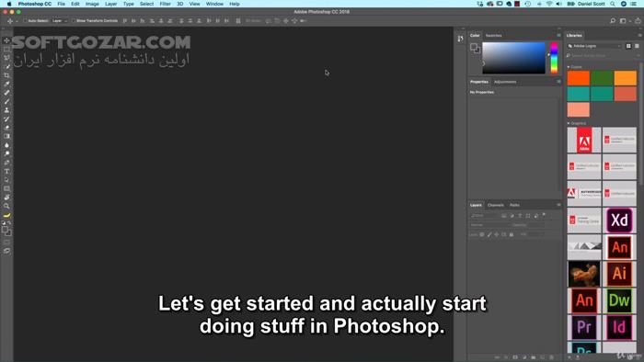644x362 pixels.
Task: Select the History Brush tool
Action: pyautogui.click(x=6, y=119)
